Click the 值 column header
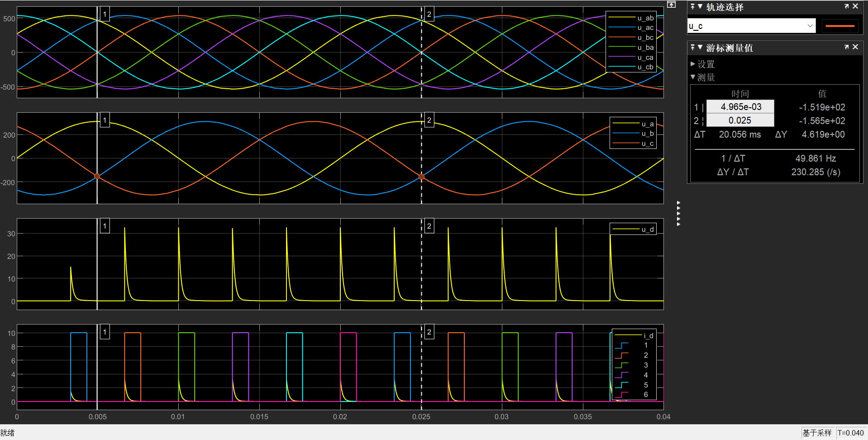This screenshot has height=440, width=868. [822, 94]
